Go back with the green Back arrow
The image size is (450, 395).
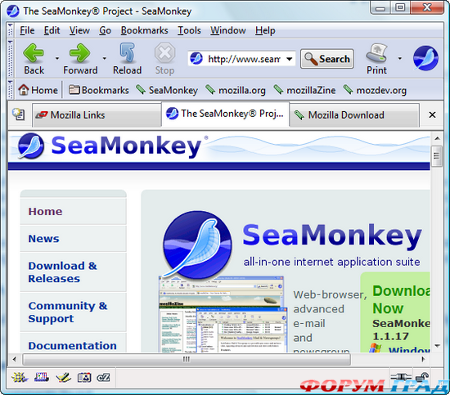pyautogui.click(x=34, y=59)
